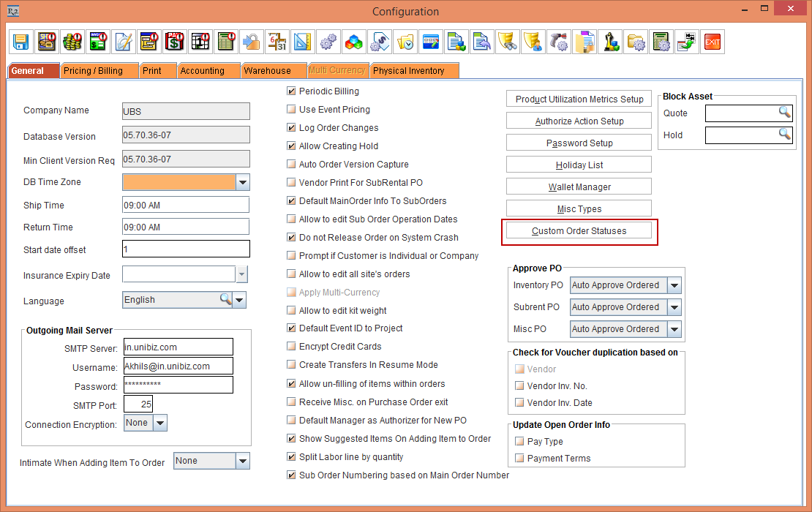Expand the DB Time Zone dropdown

point(243,182)
